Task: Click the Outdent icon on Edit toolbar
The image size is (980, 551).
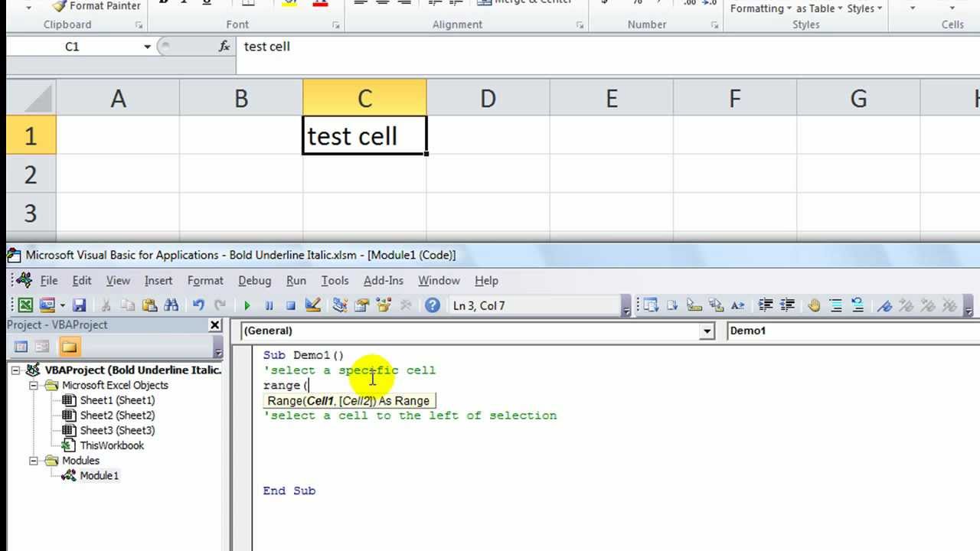Action: click(x=786, y=305)
